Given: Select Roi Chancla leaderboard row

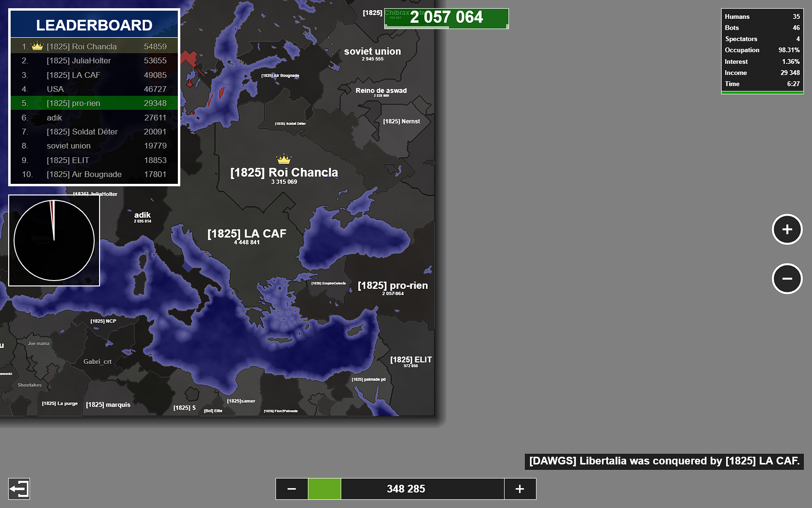Looking at the screenshot, I should (94, 46).
